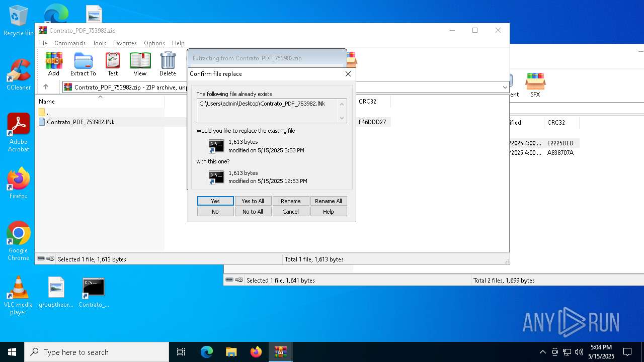Expand the archive path dropdown arrow
The height and width of the screenshot is (362, 644).
[x=505, y=87]
